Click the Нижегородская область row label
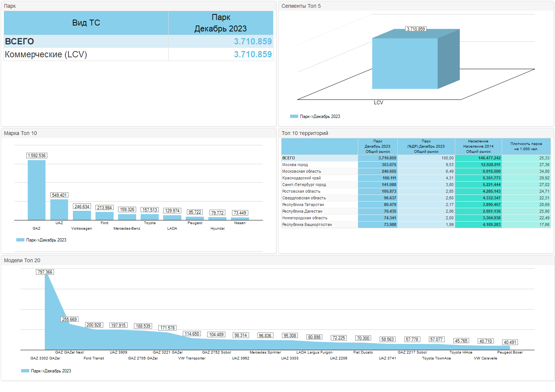The width and height of the screenshot is (555, 392). [x=305, y=218]
